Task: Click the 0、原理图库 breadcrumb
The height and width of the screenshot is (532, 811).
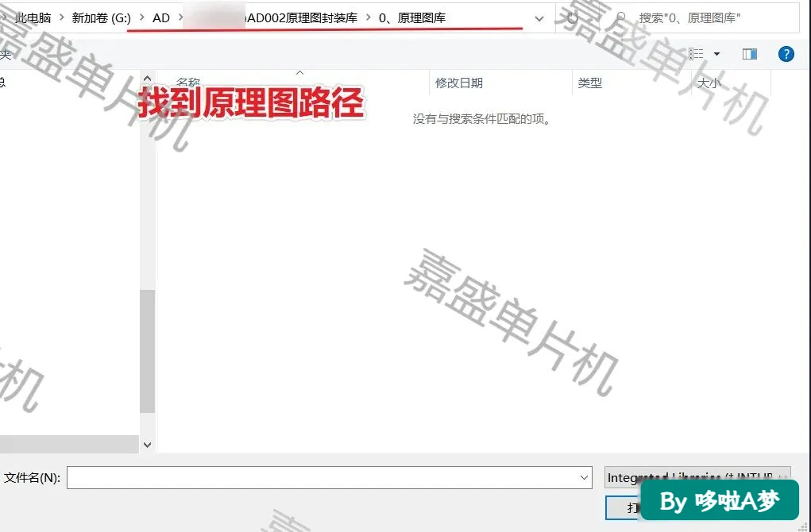Action: 412,18
